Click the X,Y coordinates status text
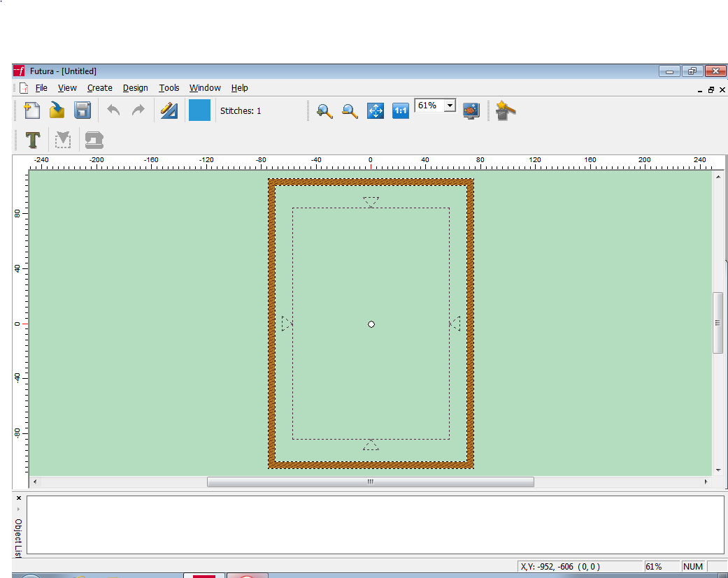The image size is (728, 578). pos(560,566)
